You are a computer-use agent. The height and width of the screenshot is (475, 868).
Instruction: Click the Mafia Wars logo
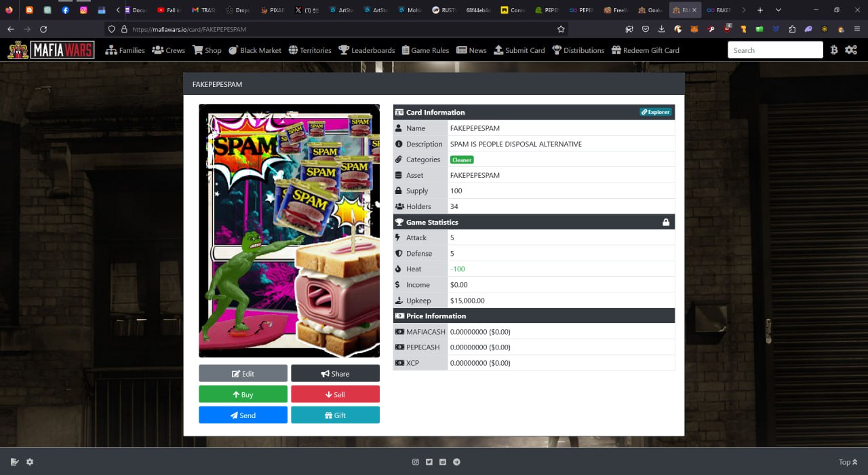51,50
